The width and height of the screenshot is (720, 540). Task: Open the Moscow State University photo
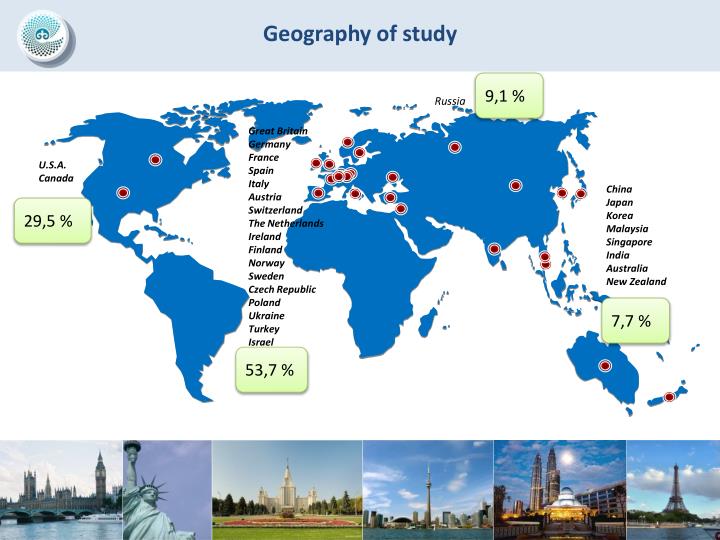pos(287,490)
